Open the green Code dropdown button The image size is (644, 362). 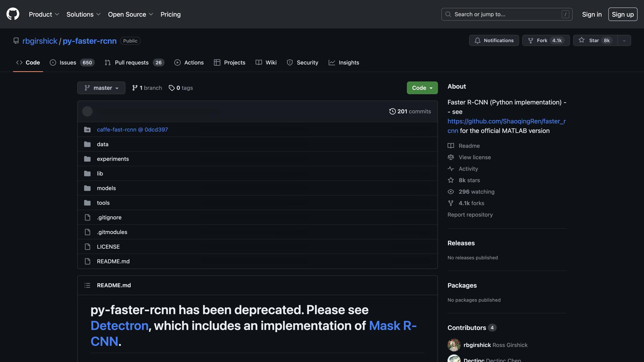pos(422,88)
